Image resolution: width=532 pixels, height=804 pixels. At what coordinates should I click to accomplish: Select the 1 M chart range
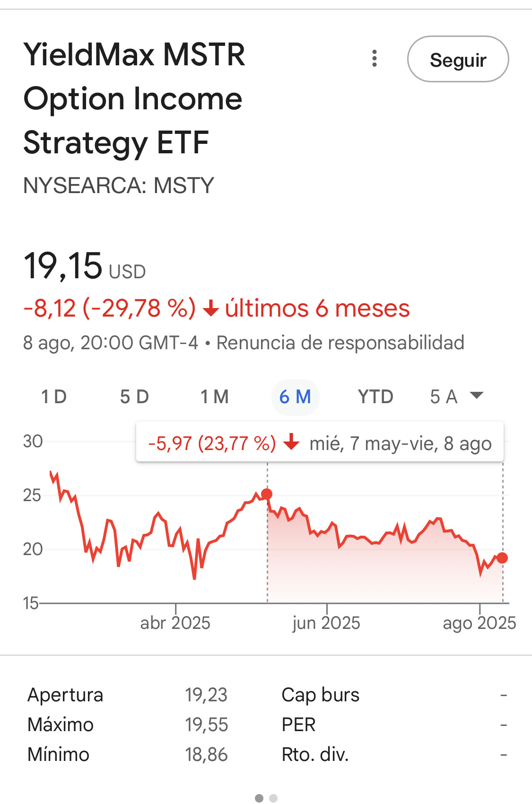coord(214,397)
